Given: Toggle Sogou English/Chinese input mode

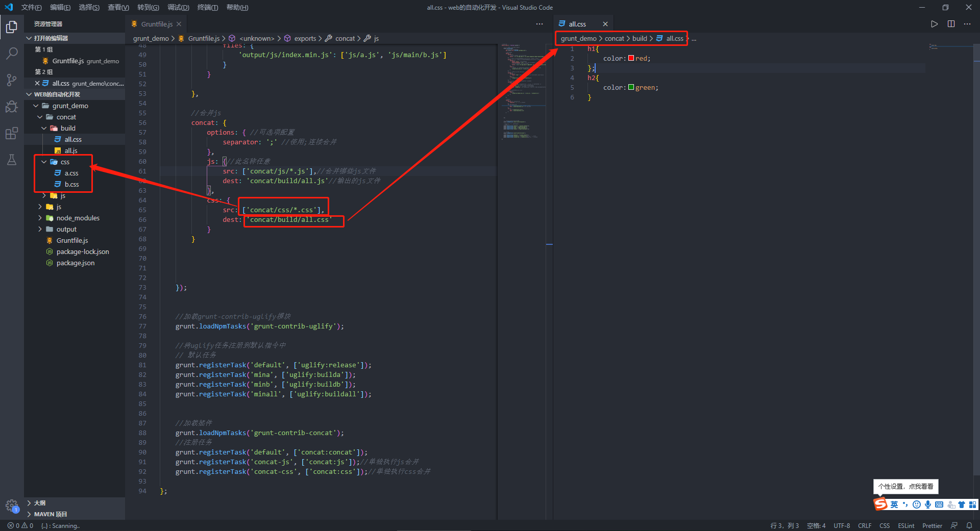Looking at the screenshot, I should [894, 504].
